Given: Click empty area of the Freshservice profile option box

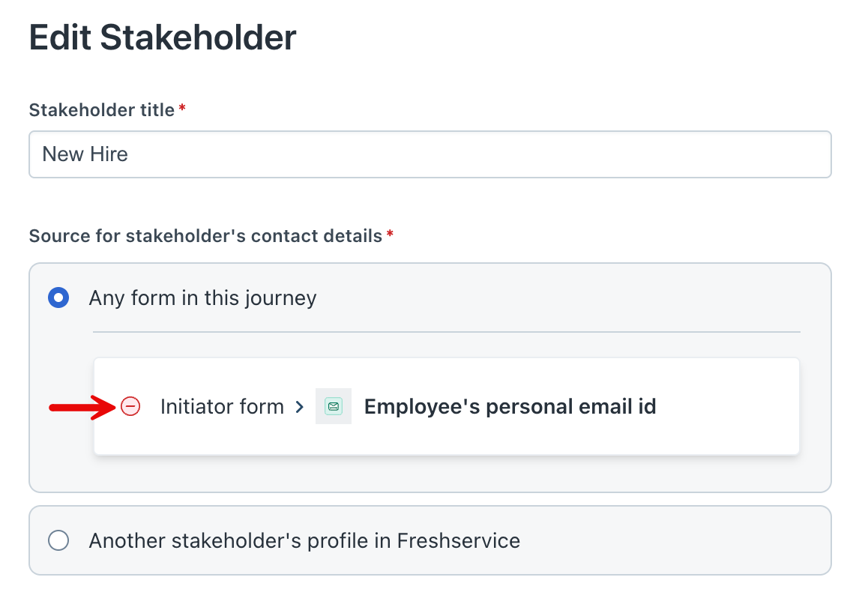Looking at the screenshot, I should point(675,540).
